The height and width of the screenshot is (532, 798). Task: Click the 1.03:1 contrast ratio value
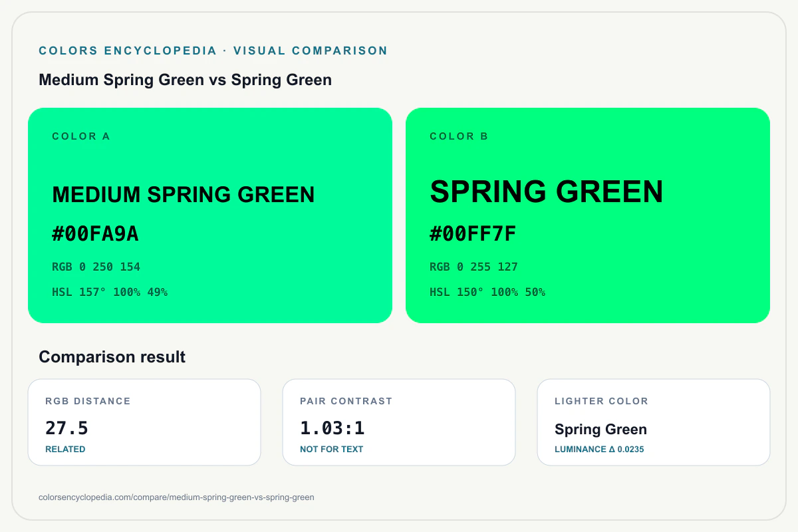[332, 428]
